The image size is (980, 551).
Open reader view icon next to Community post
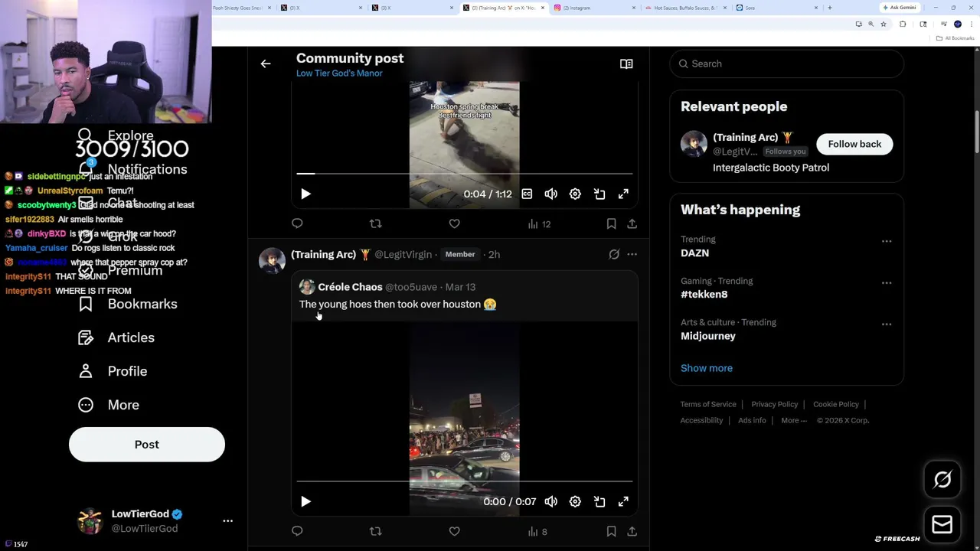tap(626, 64)
